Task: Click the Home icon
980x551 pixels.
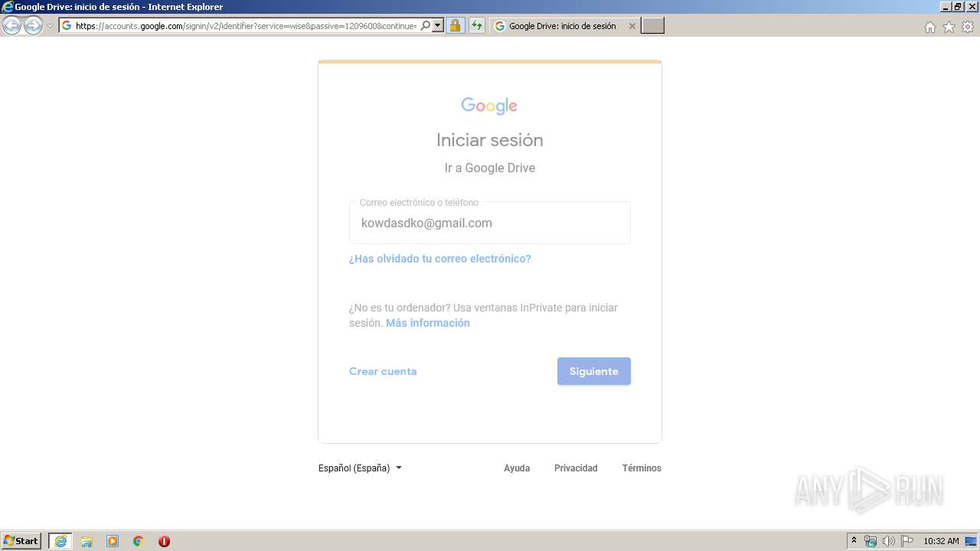Action: (930, 27)
